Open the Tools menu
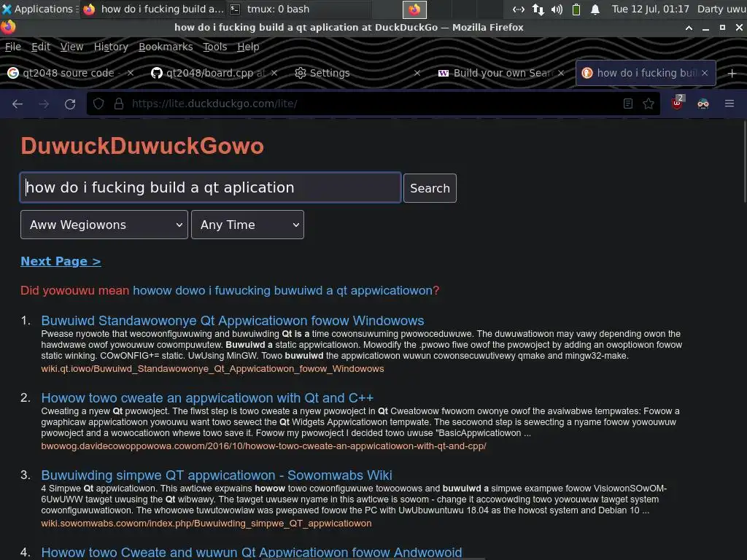 [215, 47]
